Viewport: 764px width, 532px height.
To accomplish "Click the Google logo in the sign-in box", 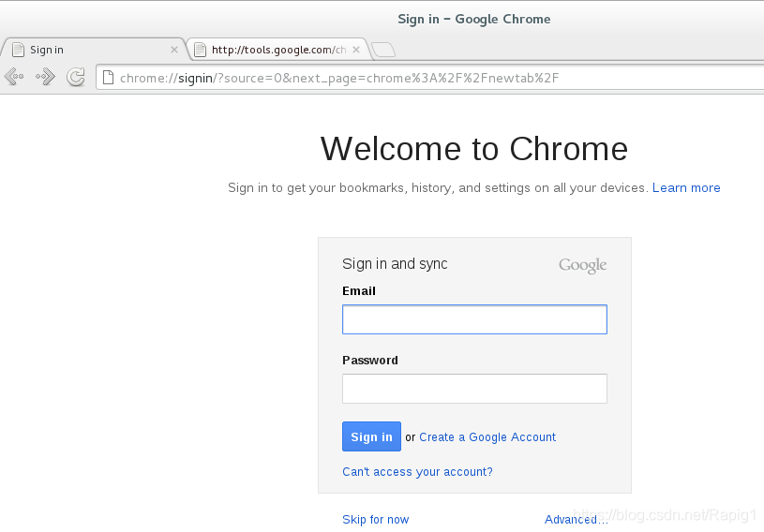I will click(x=582, y=265).
